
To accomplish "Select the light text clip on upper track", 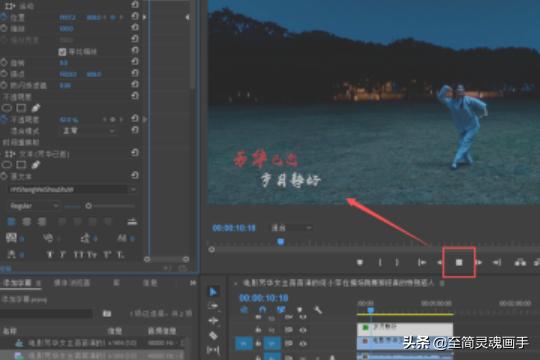I will pos(405,328).
